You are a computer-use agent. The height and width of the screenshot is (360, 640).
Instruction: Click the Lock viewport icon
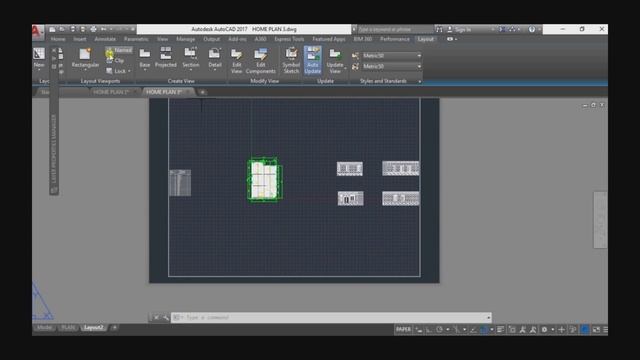(x=109, y=71)
